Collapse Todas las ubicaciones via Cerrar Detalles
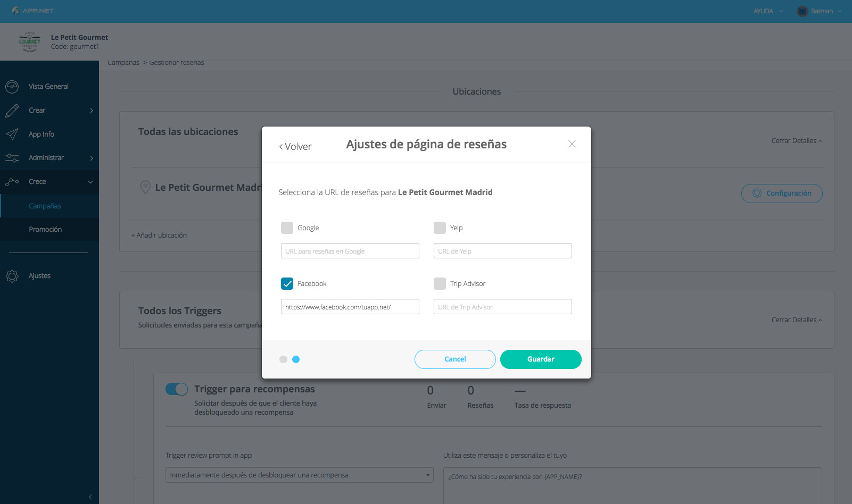The image size is (852, 504). [x=797, y=141]
